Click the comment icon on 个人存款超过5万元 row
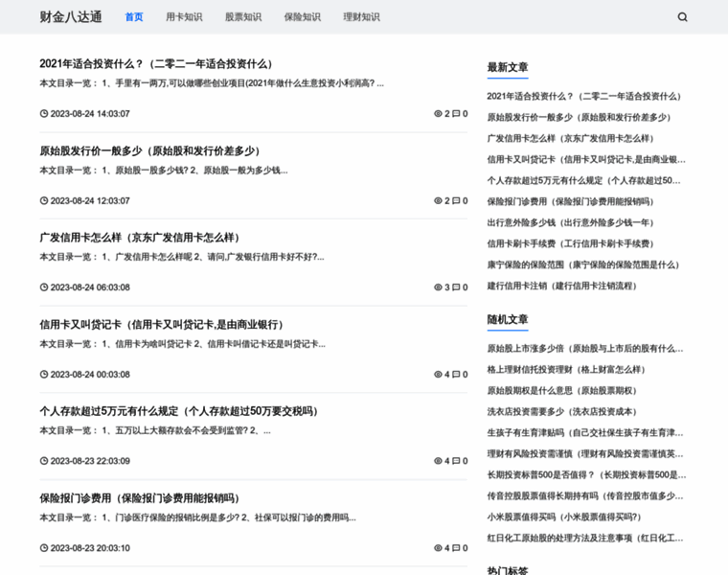 456,461
